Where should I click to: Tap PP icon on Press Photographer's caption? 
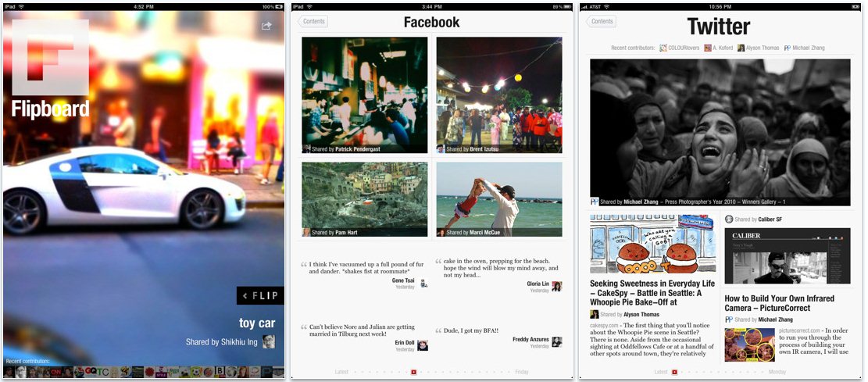click(x=595, y=202)
